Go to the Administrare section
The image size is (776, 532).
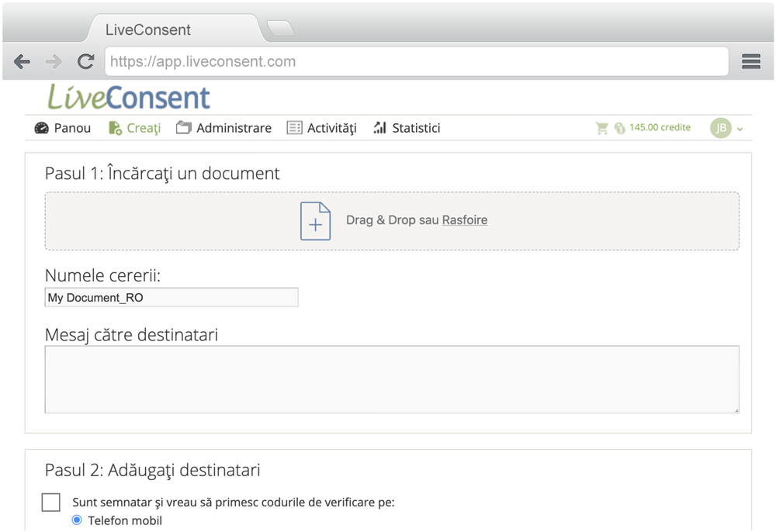tap(223, 128)
